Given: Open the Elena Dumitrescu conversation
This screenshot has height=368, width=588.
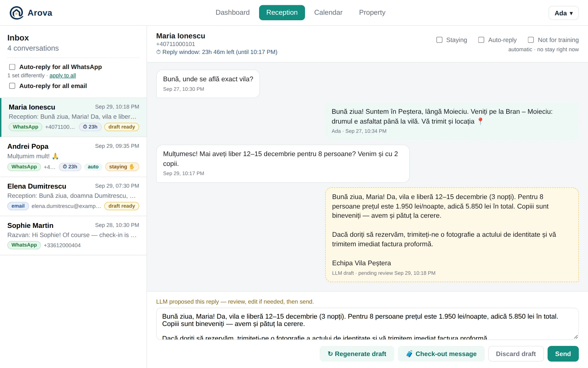Looking at the screenshot, I should (x=73, y=197).
